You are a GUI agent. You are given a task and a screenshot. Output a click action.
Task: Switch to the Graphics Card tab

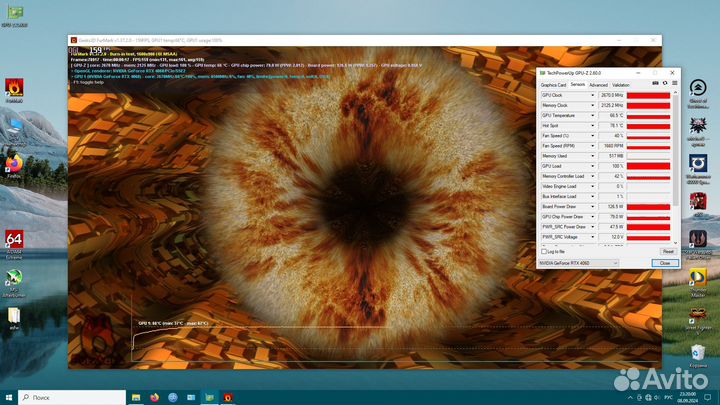pos(553,85)
